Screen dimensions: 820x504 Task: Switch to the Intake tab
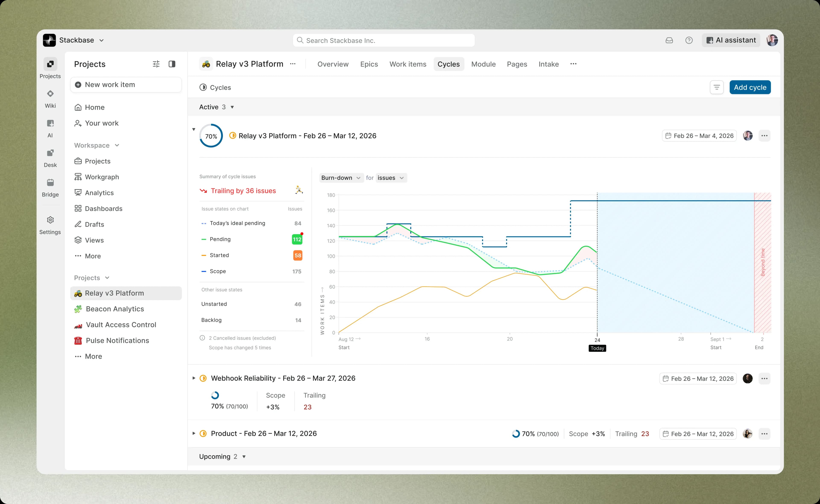pyautogui.click(x=548, y=64)
